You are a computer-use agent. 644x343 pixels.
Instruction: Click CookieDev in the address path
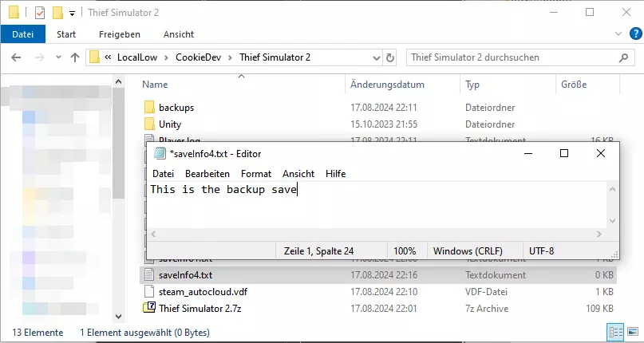pyautogui.click(x=200, y=57)
